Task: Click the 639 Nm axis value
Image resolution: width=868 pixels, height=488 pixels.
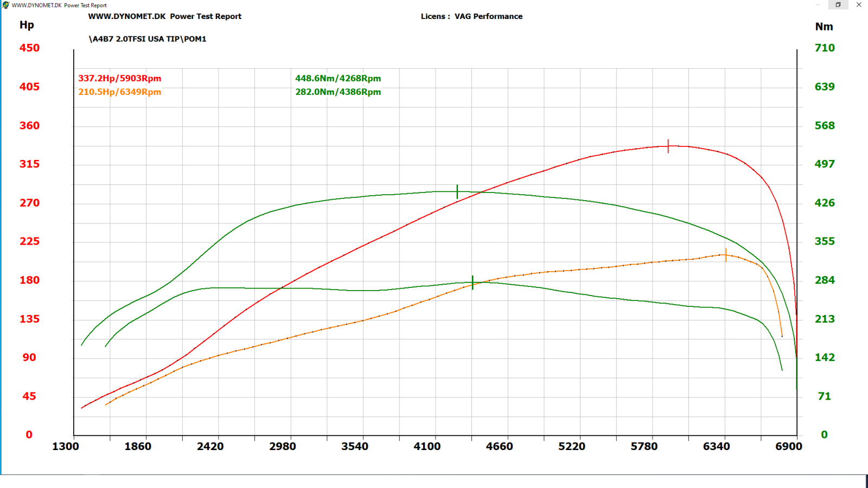Action: click(825, 87)
